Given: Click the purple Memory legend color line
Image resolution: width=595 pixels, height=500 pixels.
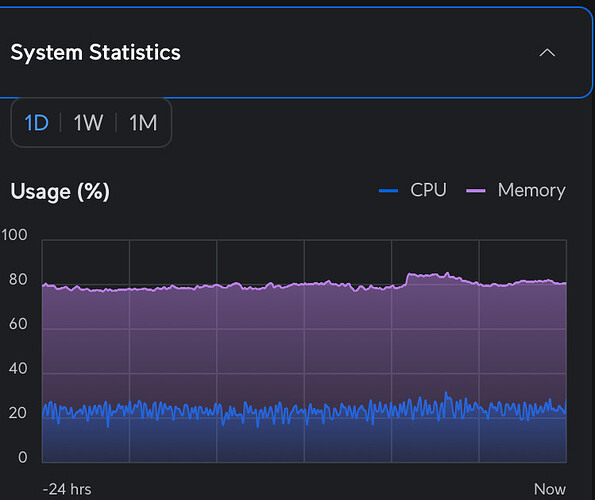Looking at the screenshot, I should 475,191.
